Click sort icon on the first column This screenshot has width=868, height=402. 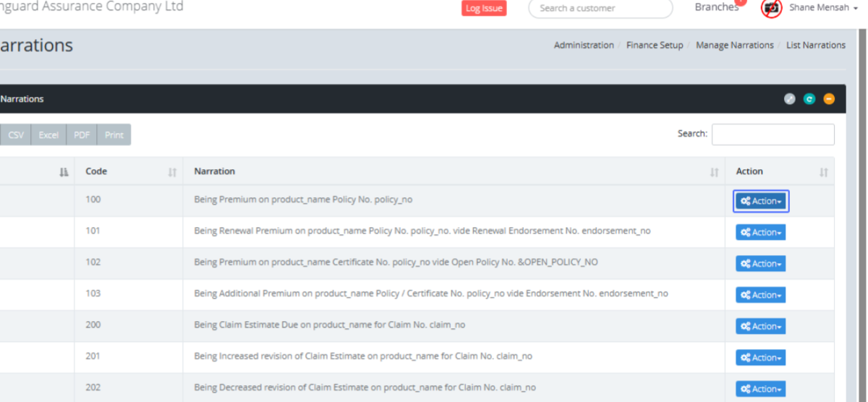pos(64,172)
